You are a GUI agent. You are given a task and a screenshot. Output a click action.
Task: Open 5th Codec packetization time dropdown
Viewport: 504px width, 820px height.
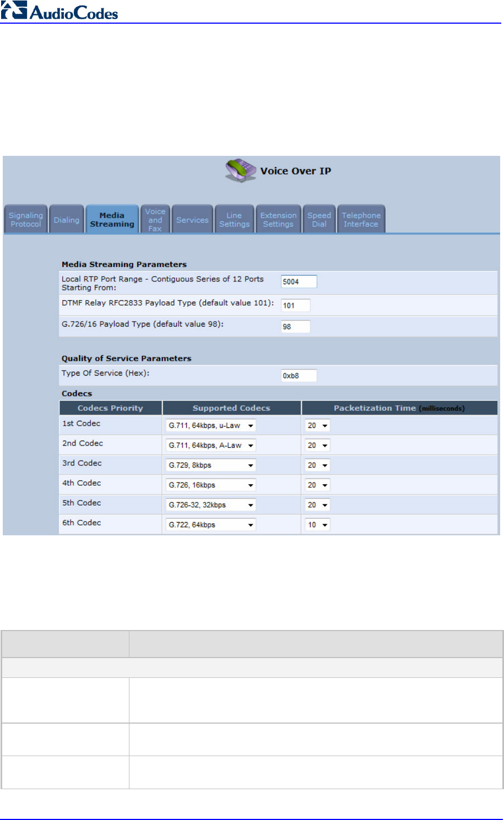[318, 505]
